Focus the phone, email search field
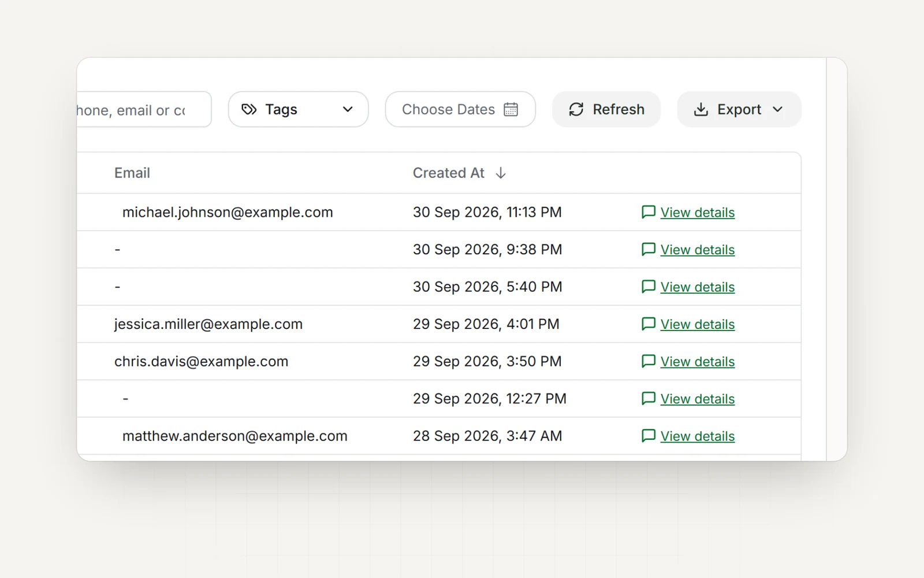 coord(144,109)
